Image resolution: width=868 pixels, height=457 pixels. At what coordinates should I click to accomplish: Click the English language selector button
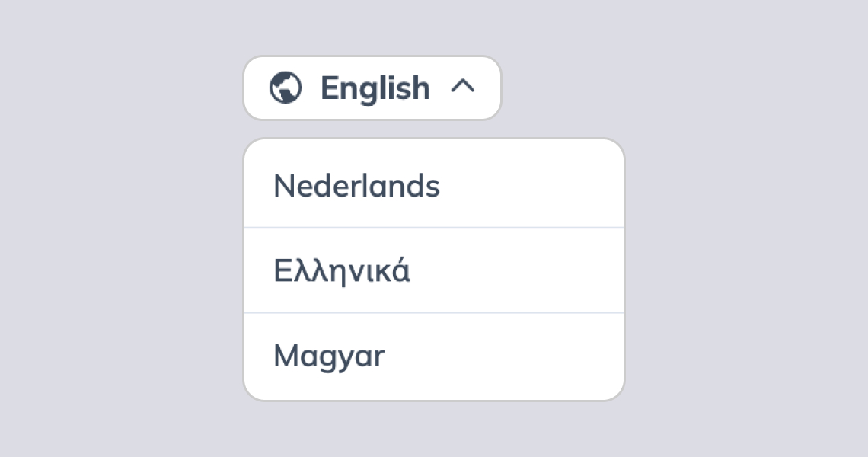coord(372,88)
